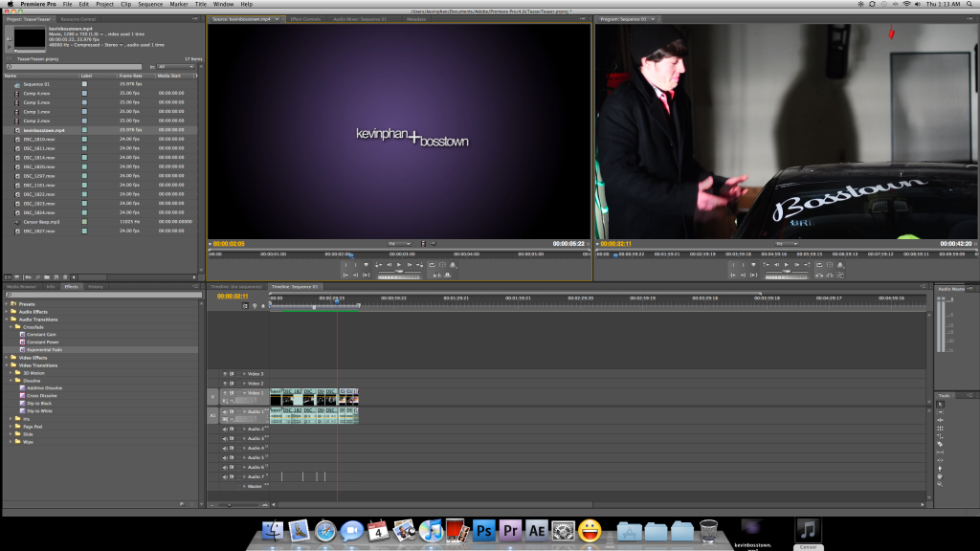Click the Effects panel search field

pos(103,295)
